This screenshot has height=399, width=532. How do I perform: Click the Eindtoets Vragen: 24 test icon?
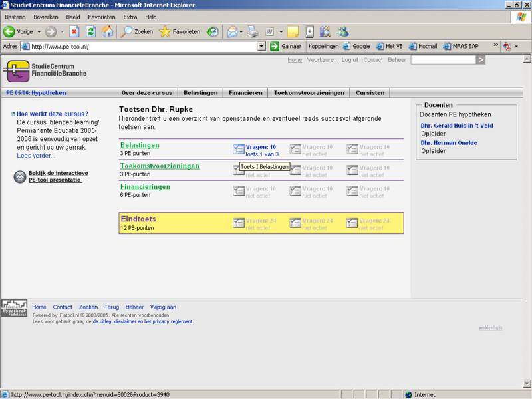click(238, 221)
